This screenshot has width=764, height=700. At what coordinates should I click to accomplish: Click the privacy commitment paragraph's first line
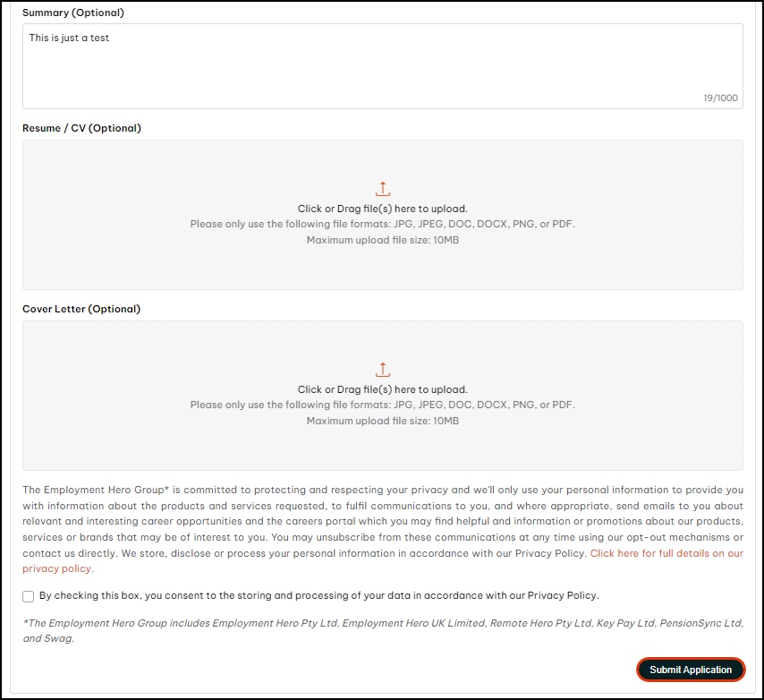(x=382, y=490)
